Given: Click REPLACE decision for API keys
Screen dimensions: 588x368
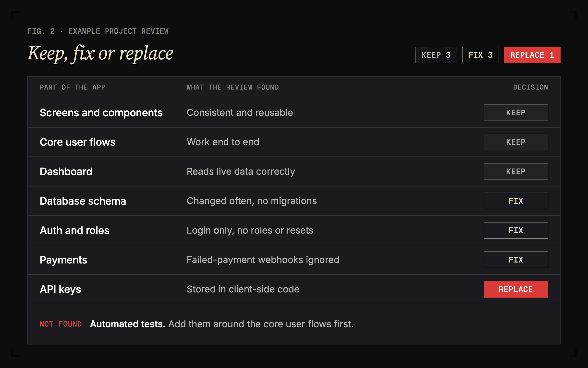Looking at the screenshot, I should click(516, 289).
